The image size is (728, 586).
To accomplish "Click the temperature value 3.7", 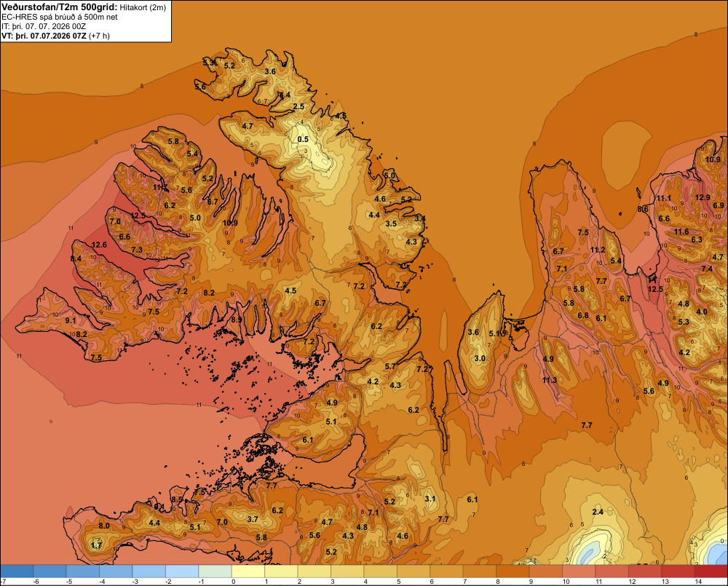I will (252, 519).
